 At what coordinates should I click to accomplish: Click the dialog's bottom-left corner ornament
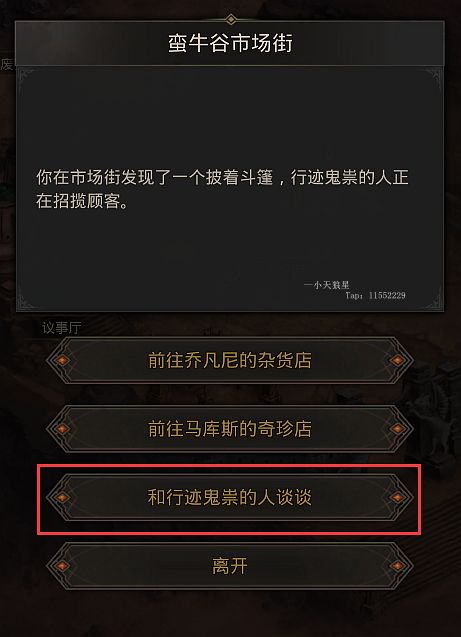pos(25,302)
